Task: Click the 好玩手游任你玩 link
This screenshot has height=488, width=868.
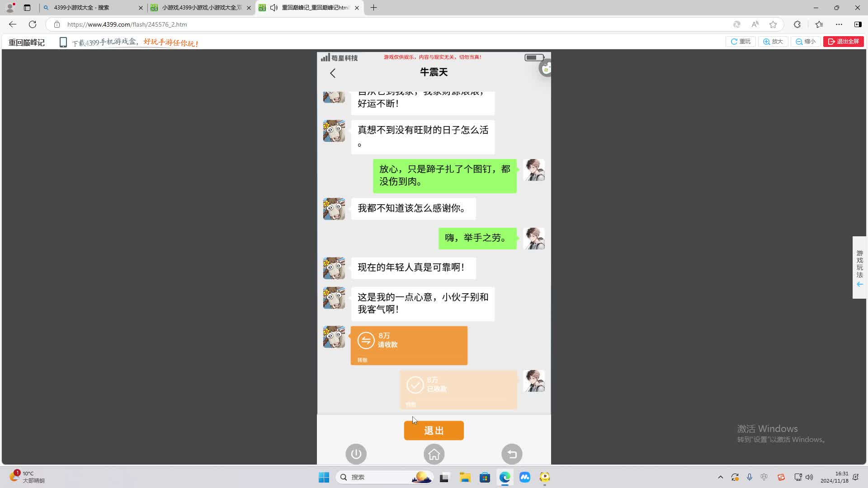Action: click(170, 43)
